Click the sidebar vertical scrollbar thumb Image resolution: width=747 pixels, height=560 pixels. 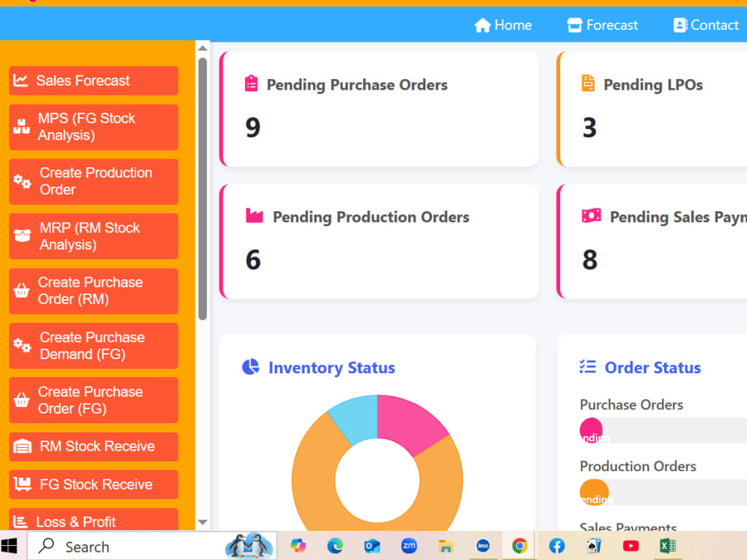click(x=202, y=189)
